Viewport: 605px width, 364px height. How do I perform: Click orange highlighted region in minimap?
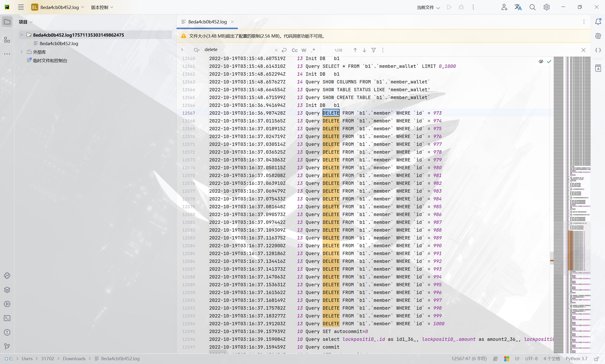click(x=571, y=251)
